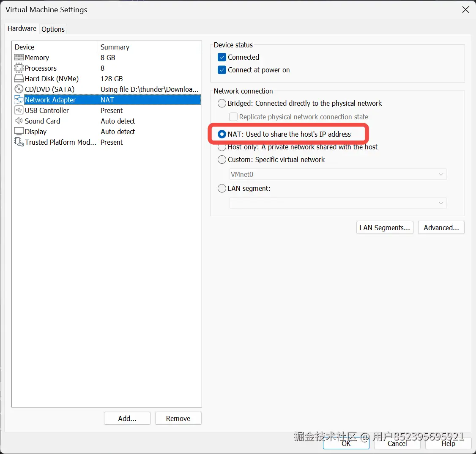Confirm settings with OK
Image resolution: width=476 pixels, height=454 pixels.
tap(346, 443)
